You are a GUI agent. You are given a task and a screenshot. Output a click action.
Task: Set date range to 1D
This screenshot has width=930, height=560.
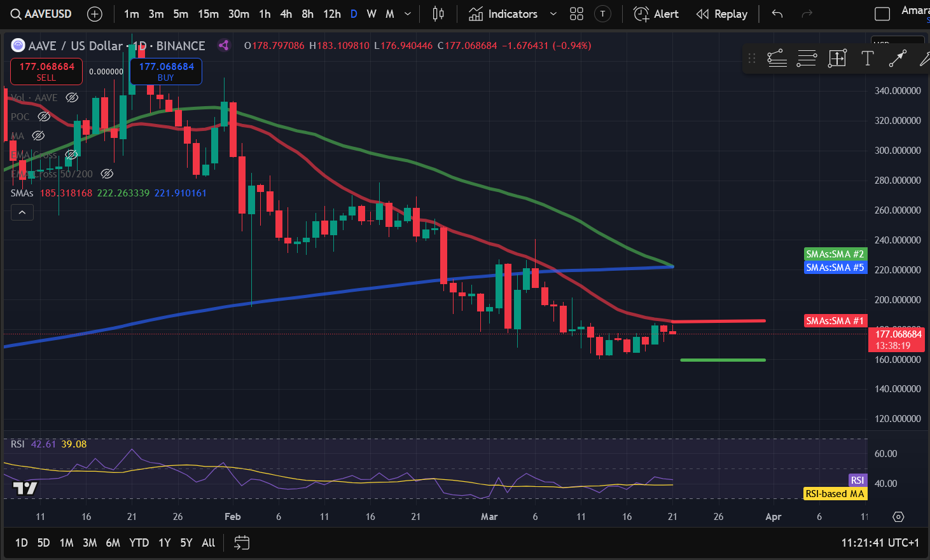point(22,543)
